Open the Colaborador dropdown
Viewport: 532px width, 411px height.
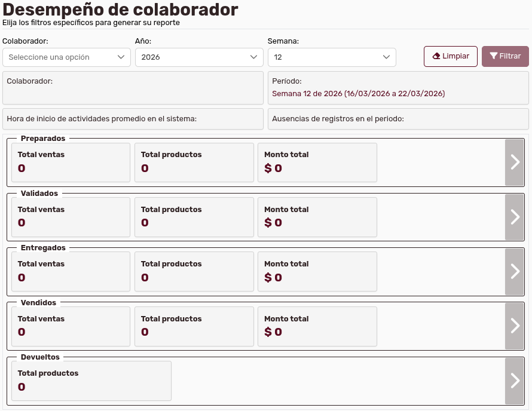[x=66, y=57]
